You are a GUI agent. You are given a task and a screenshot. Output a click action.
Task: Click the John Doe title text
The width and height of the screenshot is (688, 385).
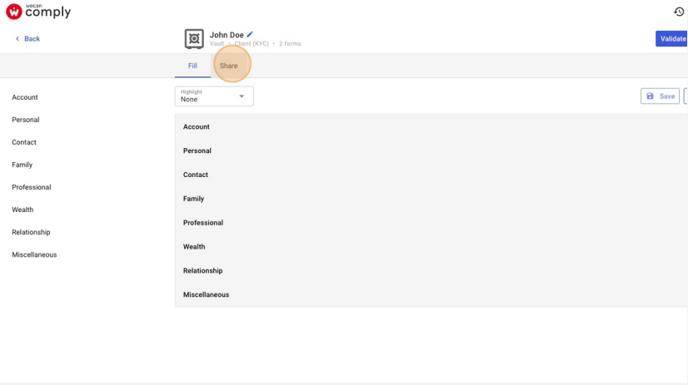point(226,35)
